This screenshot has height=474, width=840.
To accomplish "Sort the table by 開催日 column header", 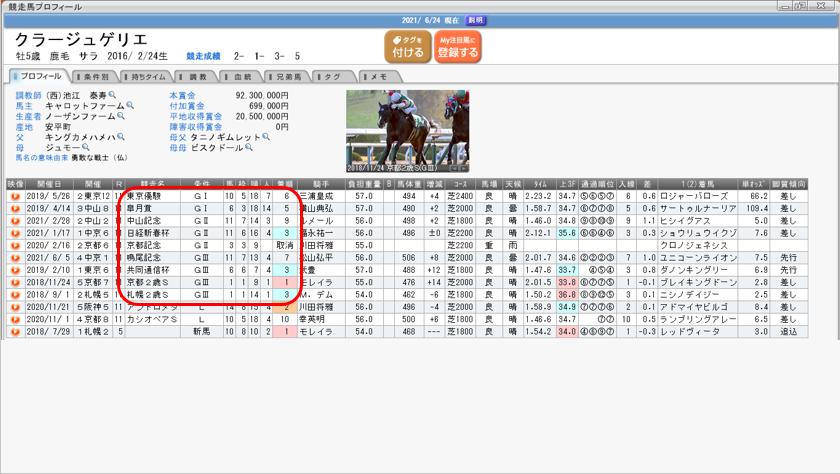I will click(x=49, y=185).
